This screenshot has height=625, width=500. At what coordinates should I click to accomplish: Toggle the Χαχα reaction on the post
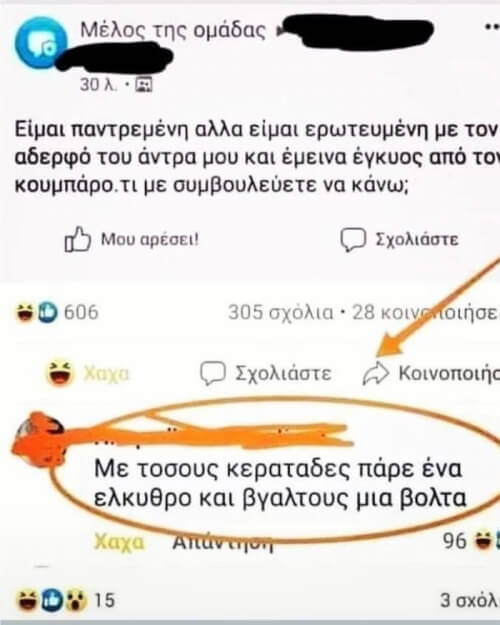(89, 373)
